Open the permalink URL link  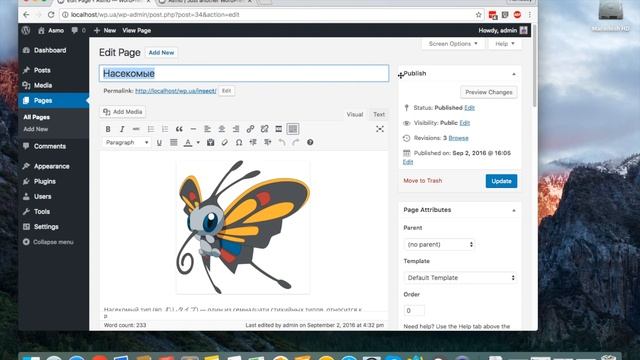(x=176, y=91)
